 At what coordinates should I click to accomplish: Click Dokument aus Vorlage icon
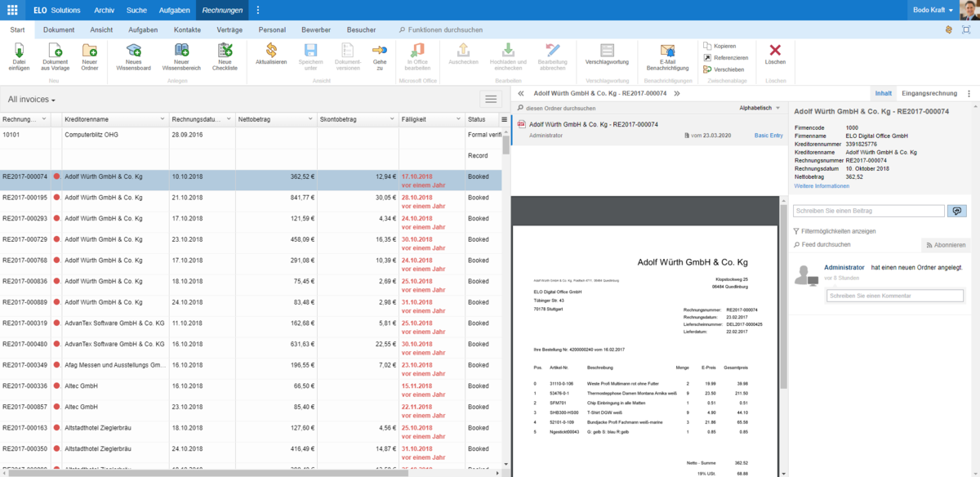click(55, 51)
